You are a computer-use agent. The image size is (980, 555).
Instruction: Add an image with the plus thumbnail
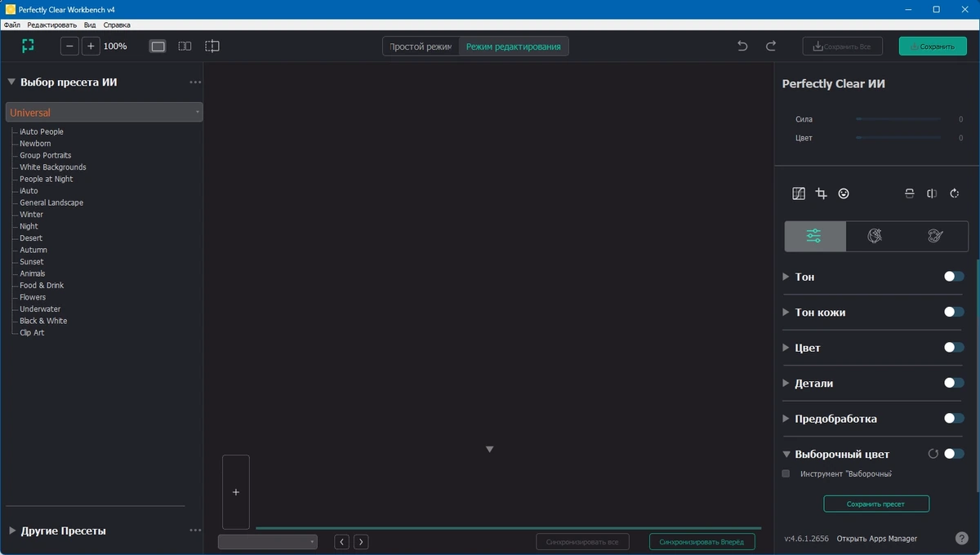click(236, 492)
